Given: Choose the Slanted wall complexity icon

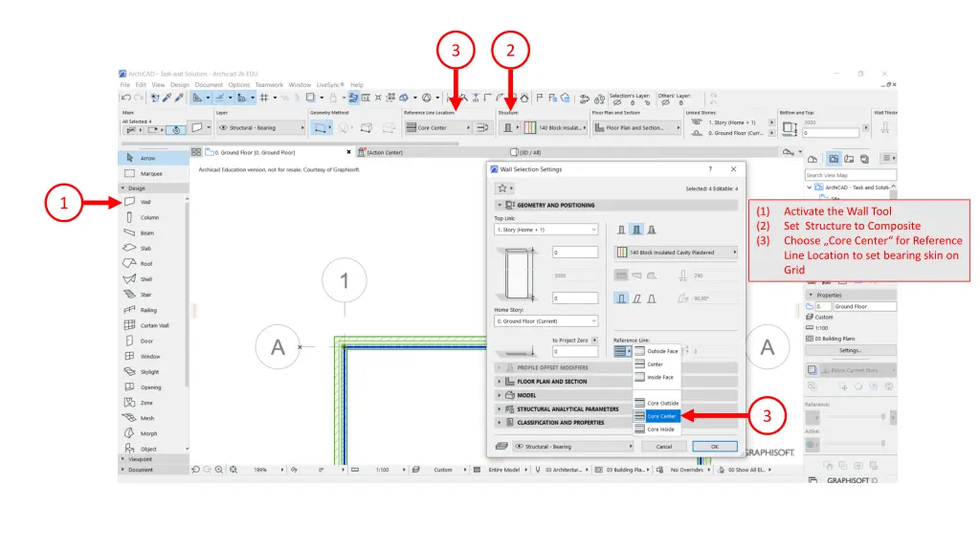Looking at the screenshot, I should [x=636, y=298].
